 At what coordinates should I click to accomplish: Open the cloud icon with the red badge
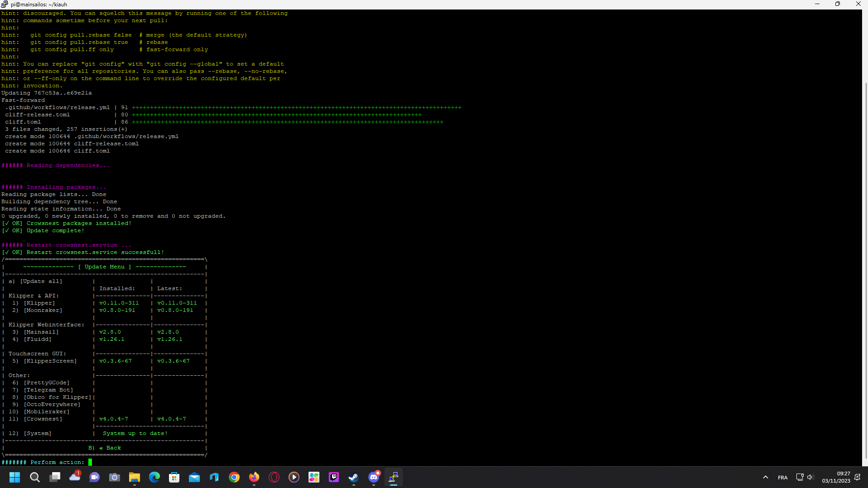[75, 476]
